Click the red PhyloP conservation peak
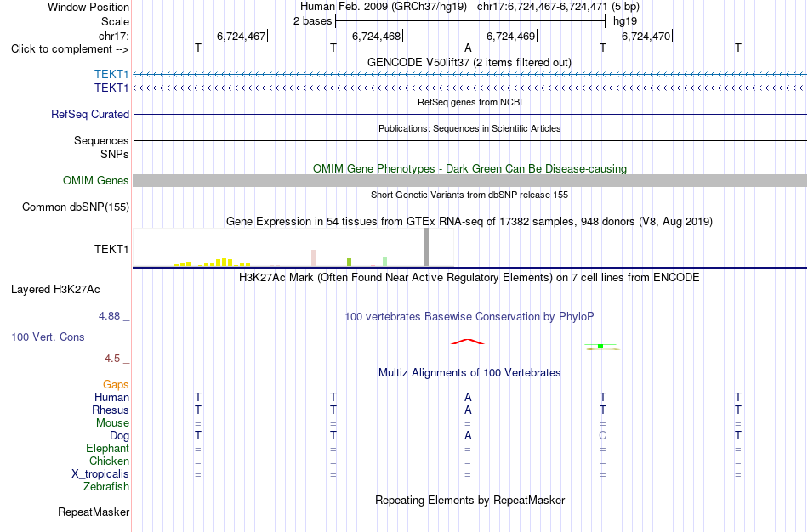This screenshot has width=808, height=532. (x=468, y=342)
